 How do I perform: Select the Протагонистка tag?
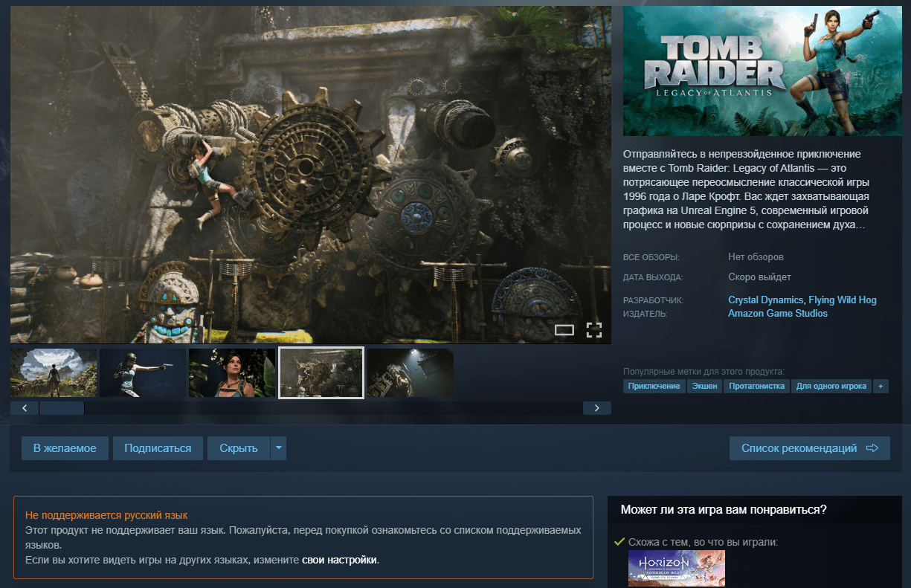756,387
